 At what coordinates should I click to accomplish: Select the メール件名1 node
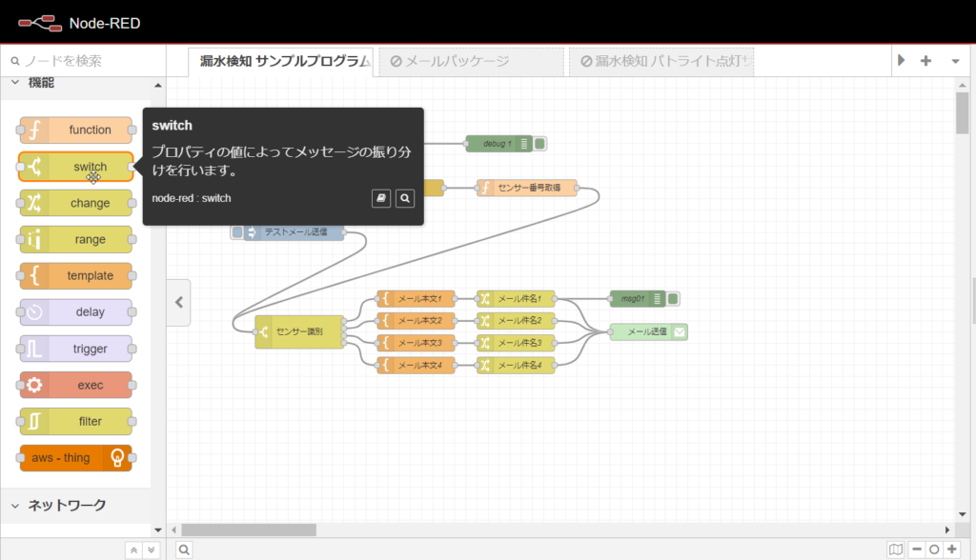[516, 299]
